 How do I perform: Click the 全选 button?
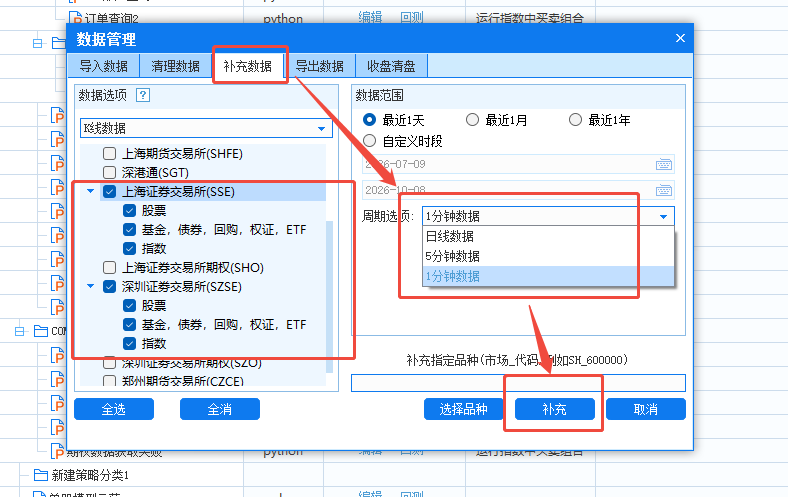pos(114,409)
